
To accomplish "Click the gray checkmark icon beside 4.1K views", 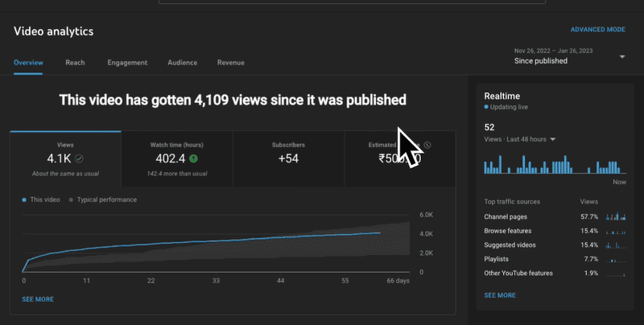I will pos(80,158).
